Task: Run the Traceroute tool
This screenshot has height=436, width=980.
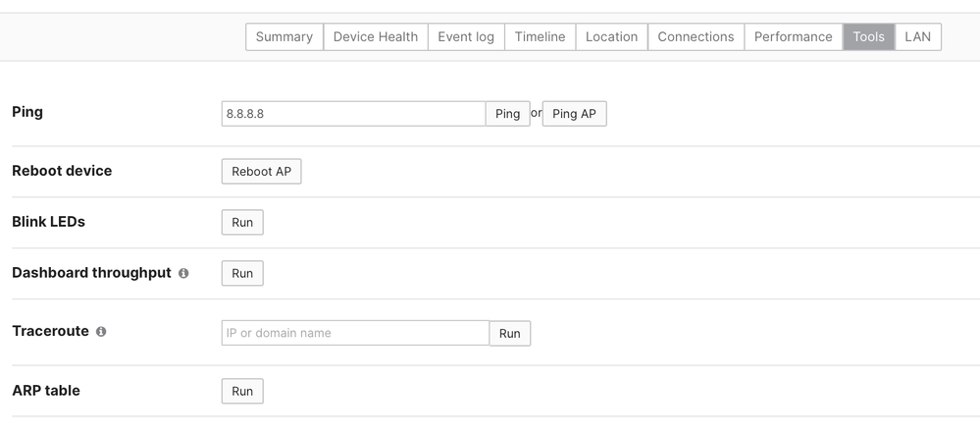Action: (x=510, y=334)
